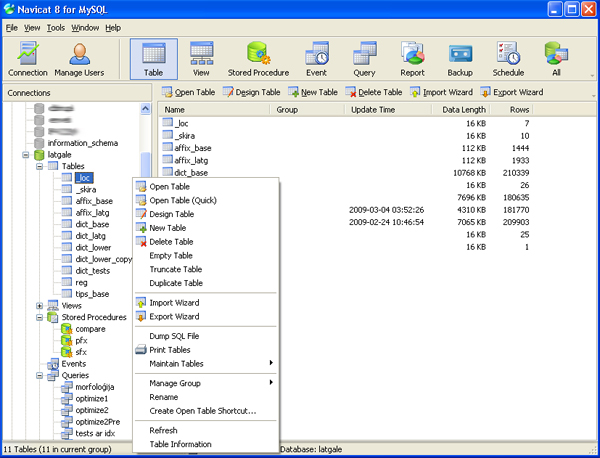Click Design Table in object toolbar
This screenshot has width=600, height=458.
251,92
